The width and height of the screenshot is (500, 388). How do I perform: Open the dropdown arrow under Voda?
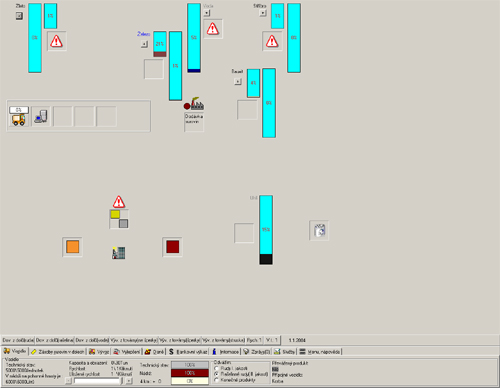[207, 13]
